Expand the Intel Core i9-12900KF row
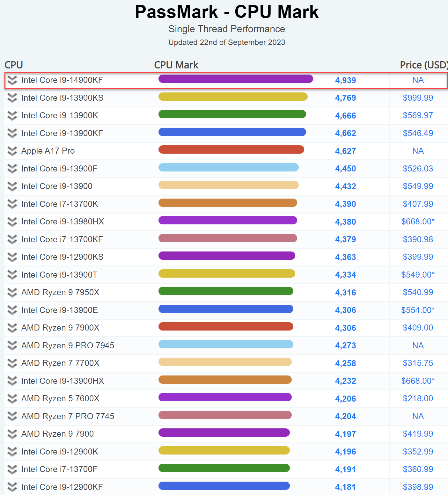This screenshot has width=448, height=495. [12, 487]
